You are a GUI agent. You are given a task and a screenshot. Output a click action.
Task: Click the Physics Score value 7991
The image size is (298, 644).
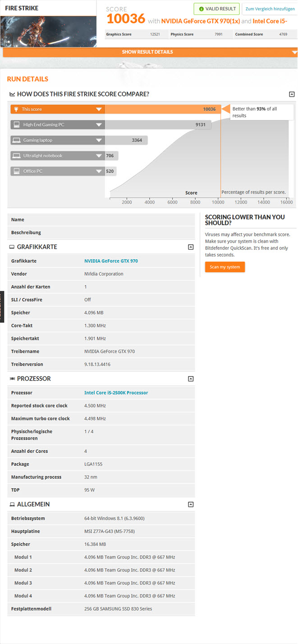point(218,34)
